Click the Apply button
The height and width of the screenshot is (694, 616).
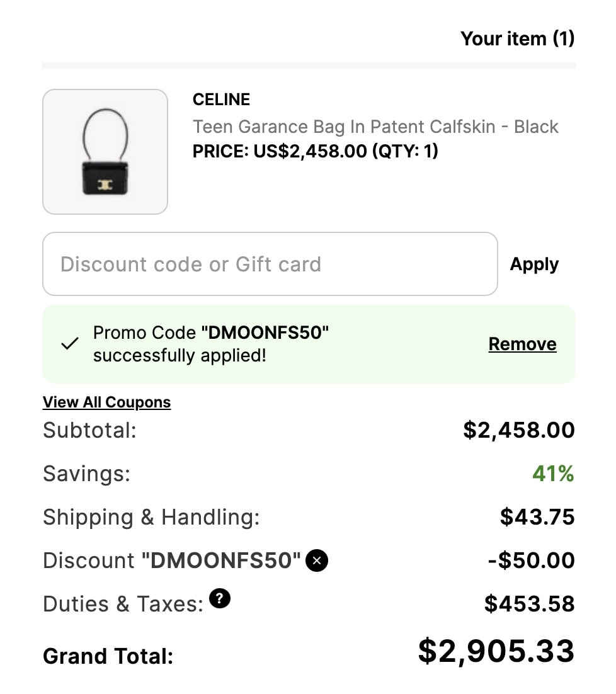[x=534, y=264]
